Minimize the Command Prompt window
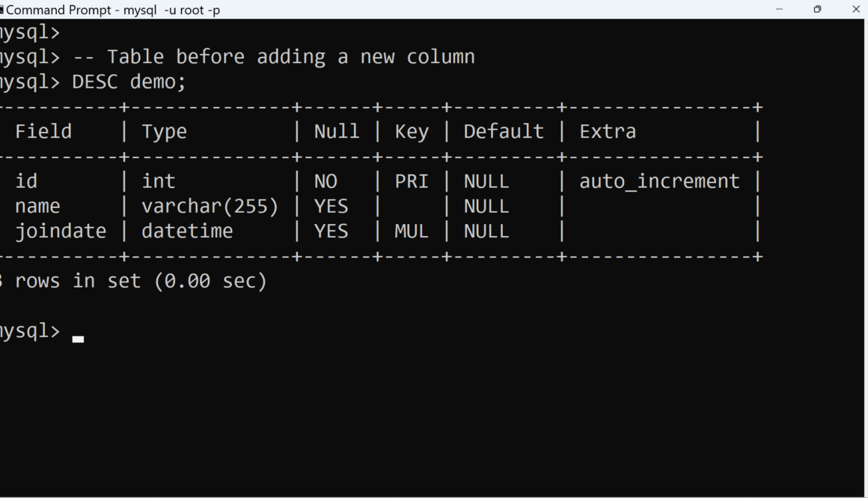This screenshot has width=868, height=498. pyautogui.click(x=780, y=10)
